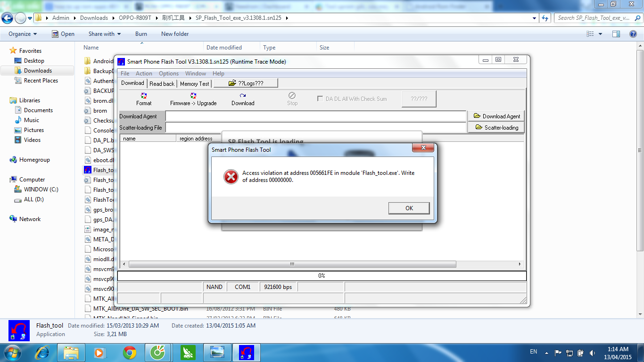Click the Date modified column header
Image resolution: width=644 pixels, height=362 pixels.
[x=231, y=48]
